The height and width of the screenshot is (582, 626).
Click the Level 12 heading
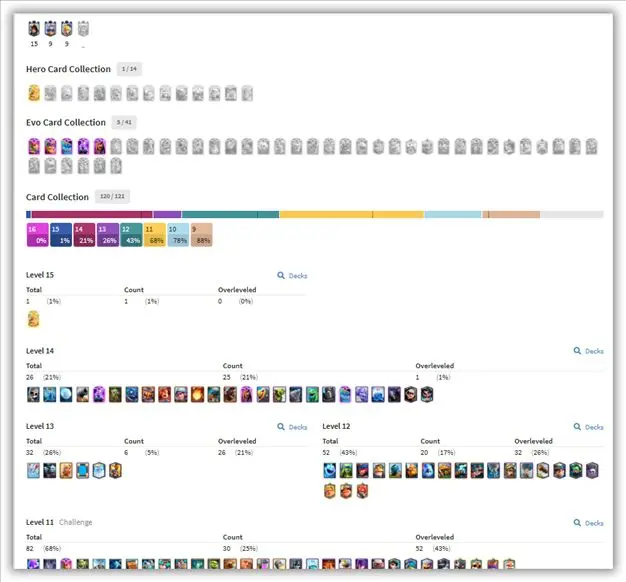point(336,426)
